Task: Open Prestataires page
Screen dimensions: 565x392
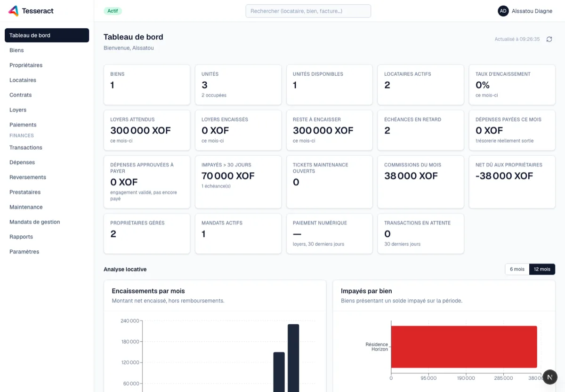Action: 47,192
